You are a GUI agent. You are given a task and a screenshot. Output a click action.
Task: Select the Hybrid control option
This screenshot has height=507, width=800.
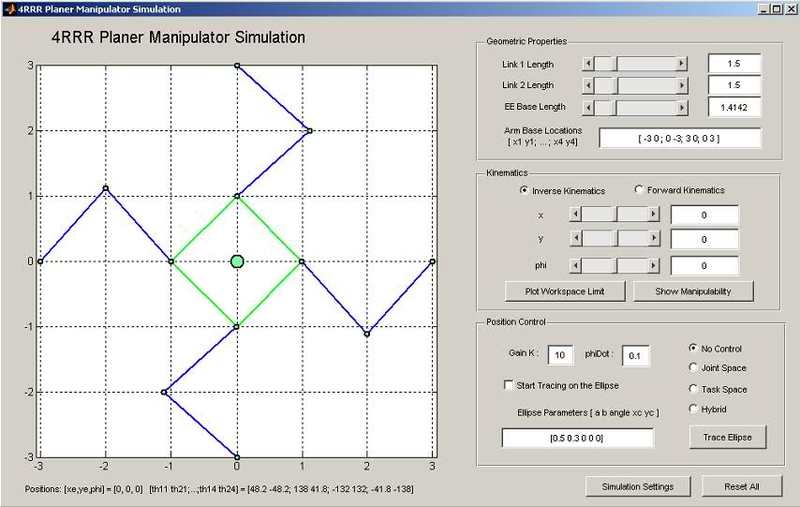pos(694,409)
